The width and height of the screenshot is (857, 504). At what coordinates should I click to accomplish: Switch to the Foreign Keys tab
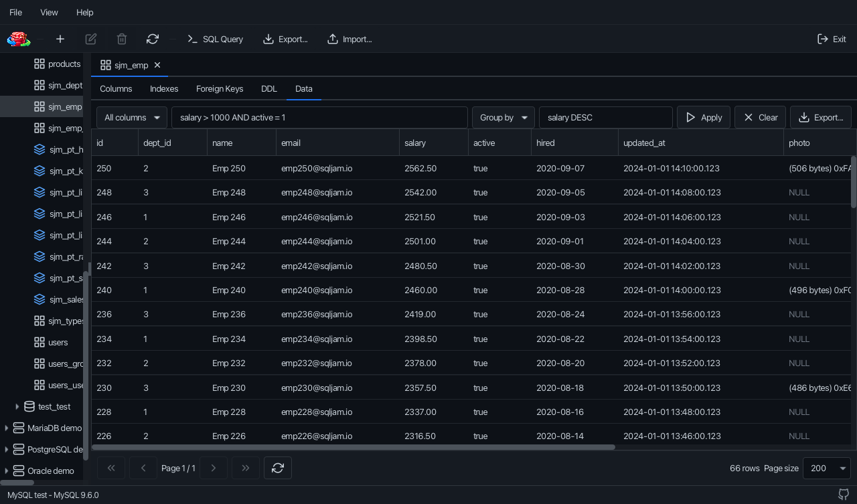220,88
